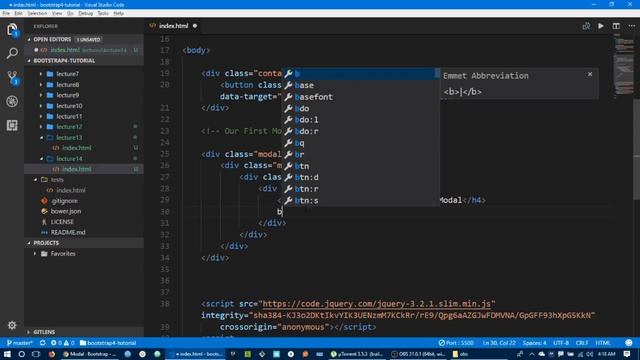Open index.html under lecture13
Viewport: 640px width, 360px height.
click(x=77, y=148)
